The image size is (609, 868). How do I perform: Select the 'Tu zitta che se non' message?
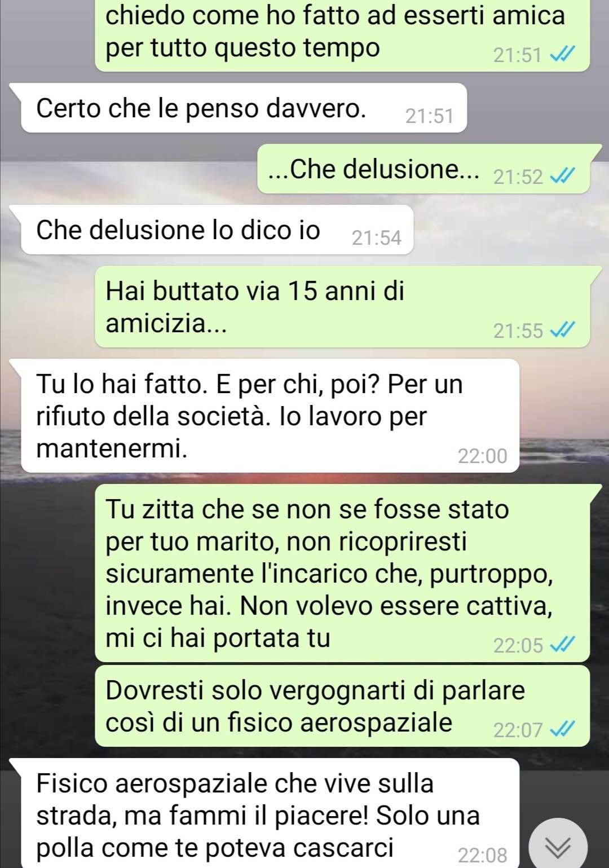tap(342, 572)
